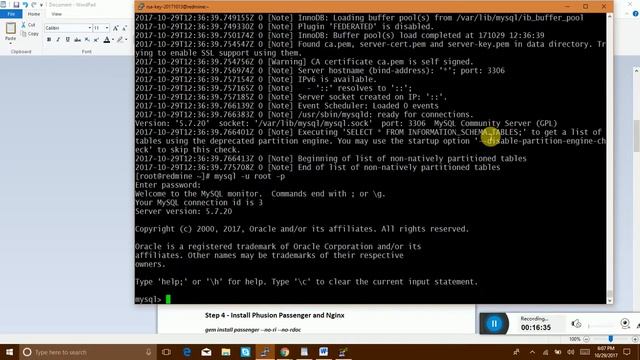Click 'Enter password:' terminal line

(x=168, y=185)
